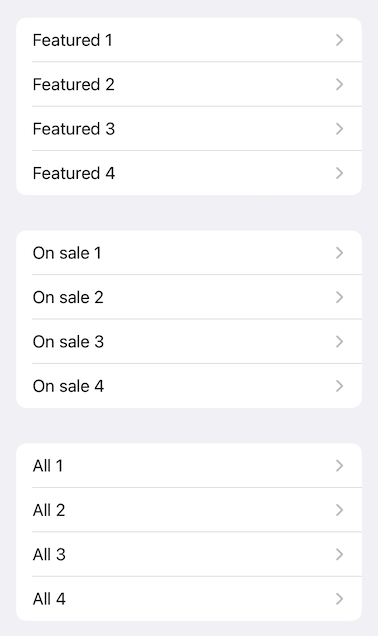The height and width of the screenshot is (636, 378).
Task: Tap the chevron on the Featured 1 row
Action: pyautogui.click(x=339, y=40)
